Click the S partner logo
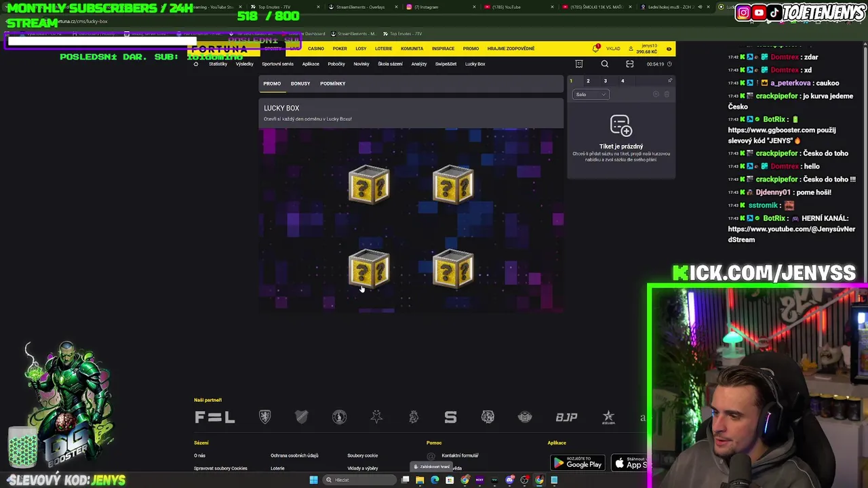Screen dimensions: 868x488 point(450,418)
